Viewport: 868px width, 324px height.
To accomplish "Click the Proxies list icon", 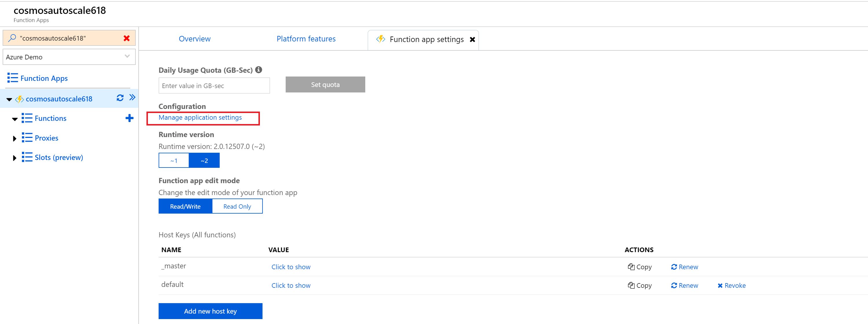I will (27, 138).
